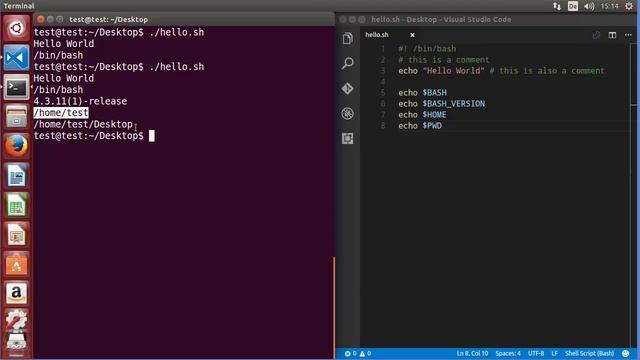Click the /home/test/Desktop output line

click(83, 124)
